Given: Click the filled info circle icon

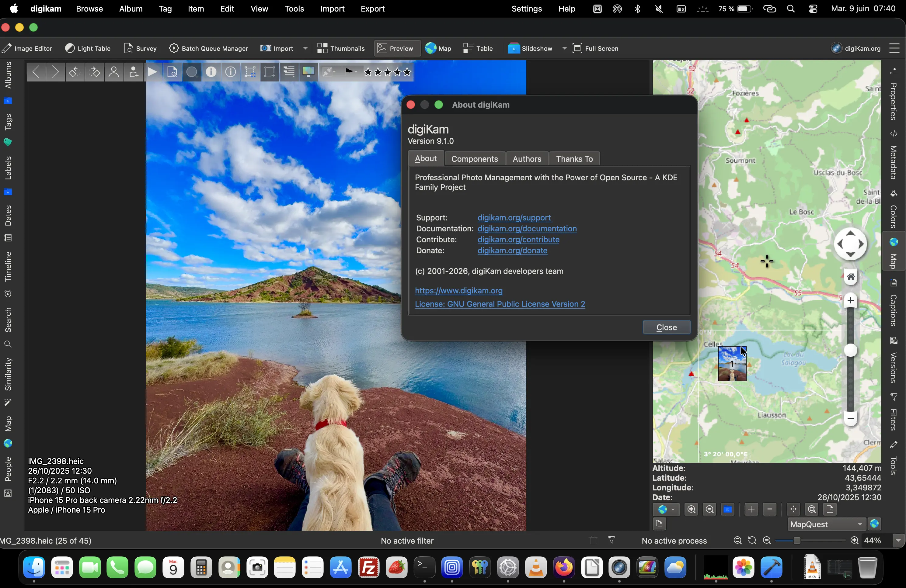Looking at the screenshot, I should pos(211,72).
